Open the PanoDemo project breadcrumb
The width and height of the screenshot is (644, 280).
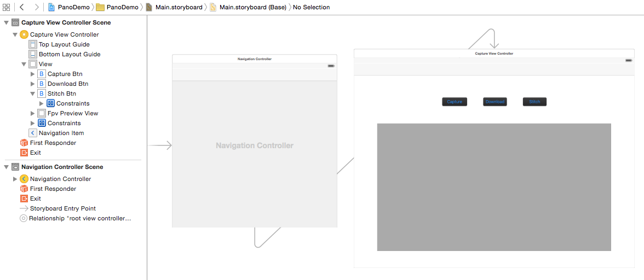(68, 7)
